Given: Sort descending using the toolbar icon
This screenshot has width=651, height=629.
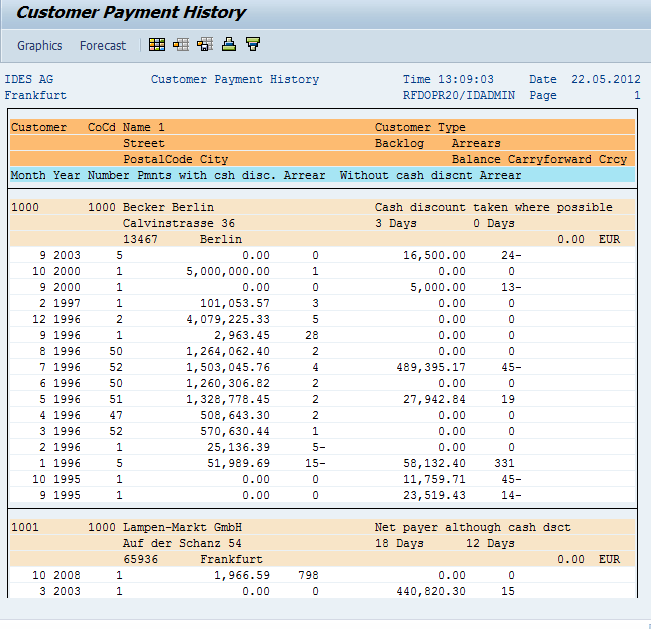Looking at the screenshot, I should click(x=253, y=45).
